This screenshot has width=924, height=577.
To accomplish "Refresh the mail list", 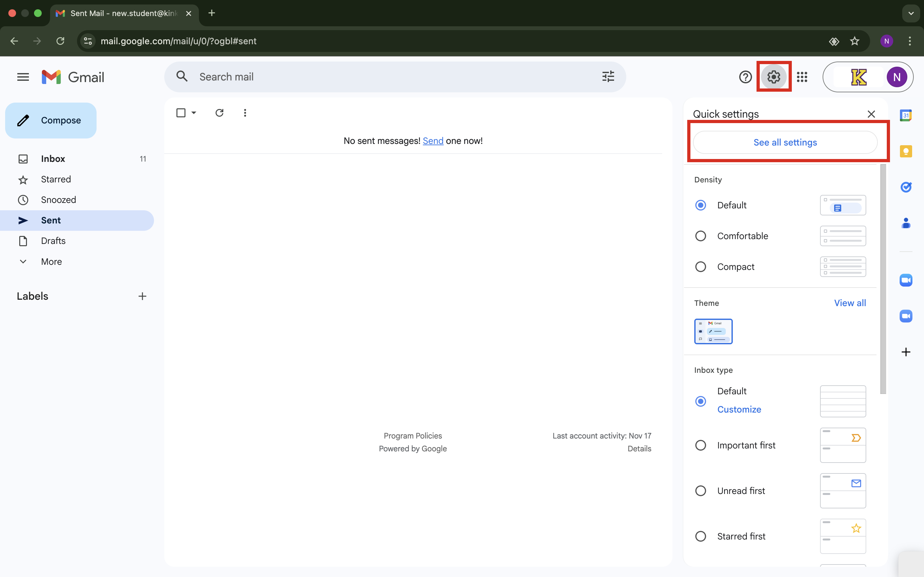I will coord(219,113).
